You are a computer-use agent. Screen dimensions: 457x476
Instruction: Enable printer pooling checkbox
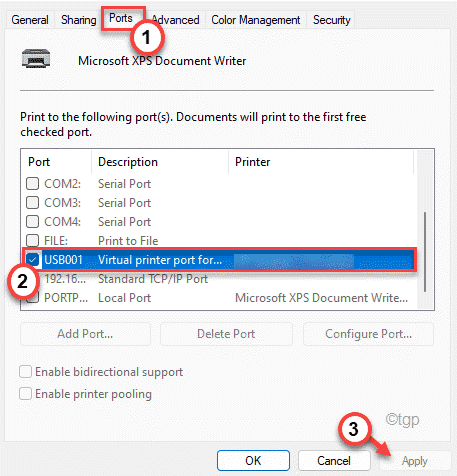pyautogui.click(x=26, y=394)
